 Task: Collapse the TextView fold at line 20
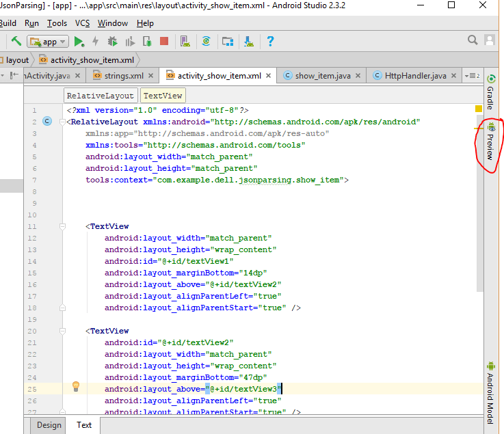click(x=62, y=331)
